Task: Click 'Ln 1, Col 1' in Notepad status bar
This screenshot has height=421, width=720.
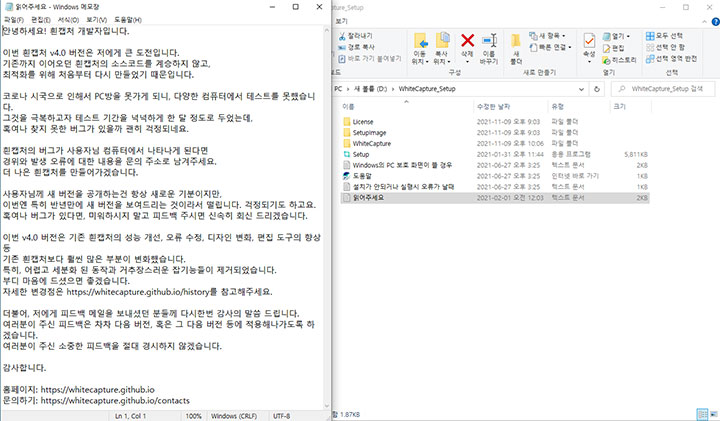Action: click(x=130, y=416)
